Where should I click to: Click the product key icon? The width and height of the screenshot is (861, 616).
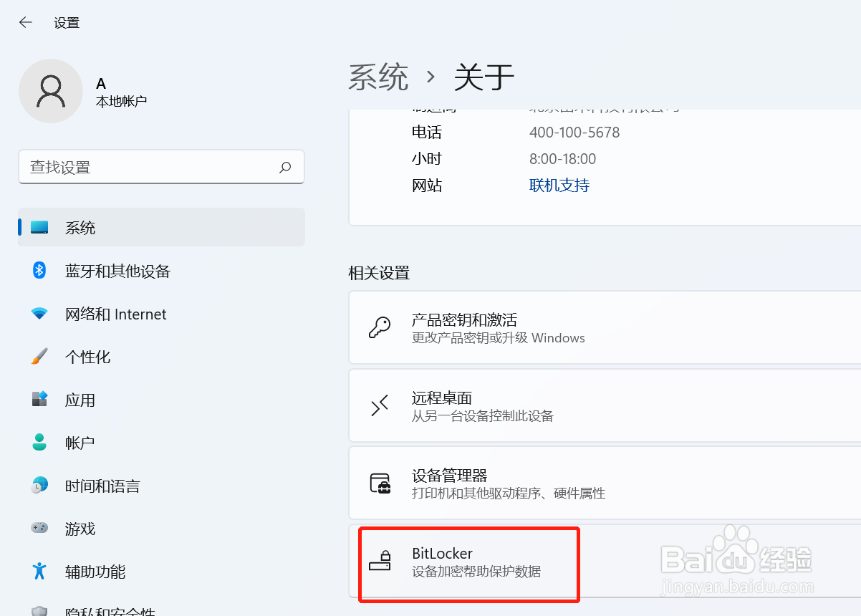click(x=380, y=328)
